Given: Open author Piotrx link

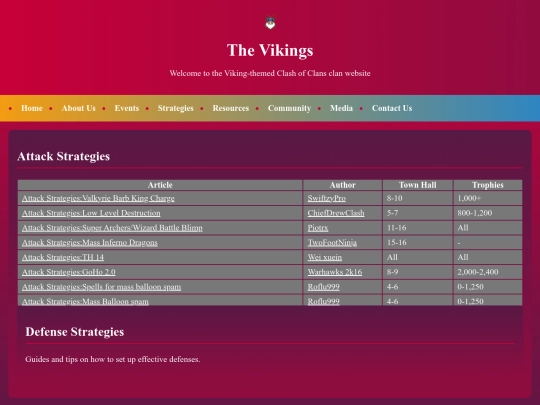Looking at the screenshot, I should click(318, 228).
